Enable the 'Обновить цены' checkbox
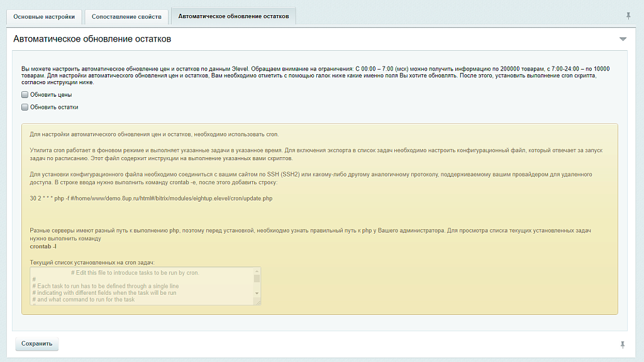Viewport: 644px width, 362px height. pos(25,95)
